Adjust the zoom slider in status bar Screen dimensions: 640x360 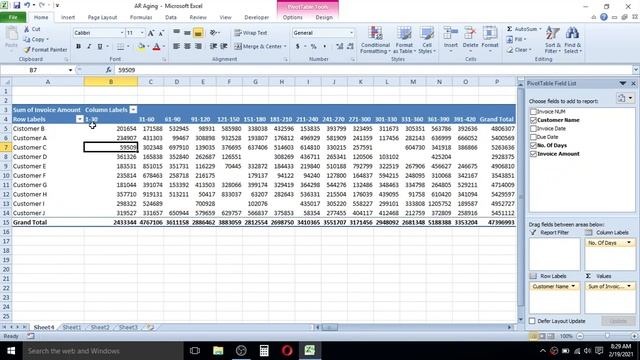[x=607, y=336]
